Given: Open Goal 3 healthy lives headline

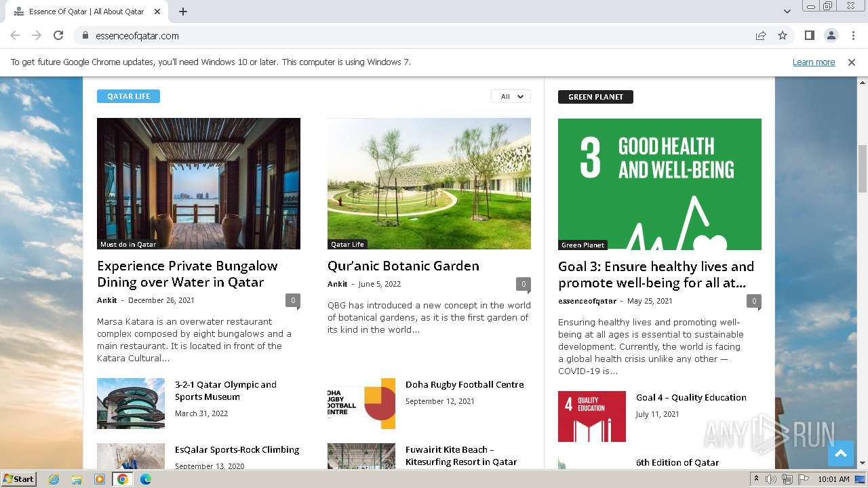Looking at the screenshot, I should pos(656,274).
